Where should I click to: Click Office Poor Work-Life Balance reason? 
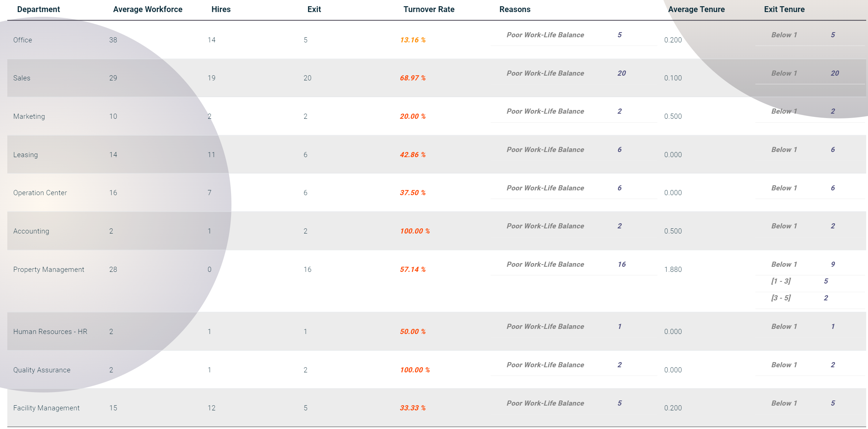point(545,35)
